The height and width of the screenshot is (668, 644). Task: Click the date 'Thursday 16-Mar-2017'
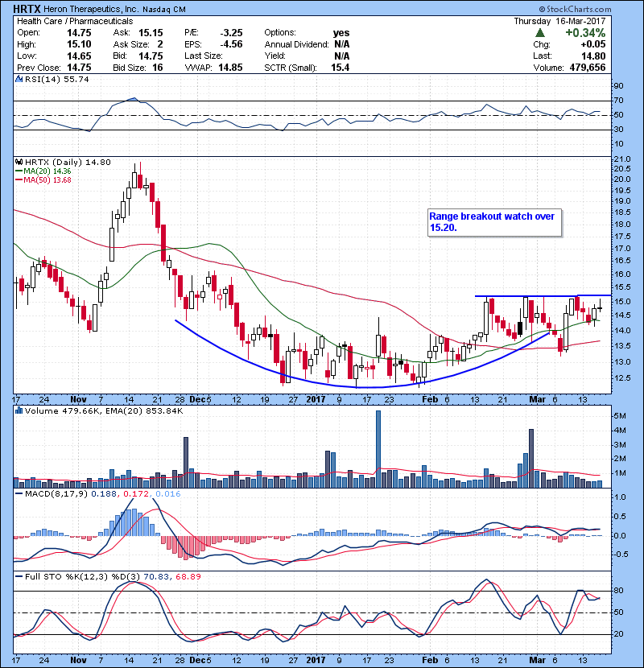[x=559, y=21]
